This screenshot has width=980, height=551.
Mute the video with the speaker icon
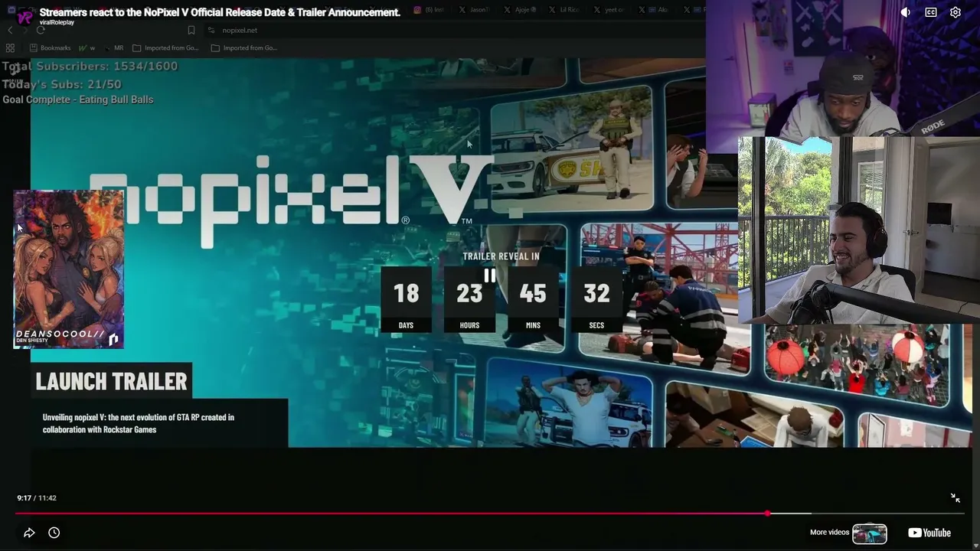coord(906,12)
